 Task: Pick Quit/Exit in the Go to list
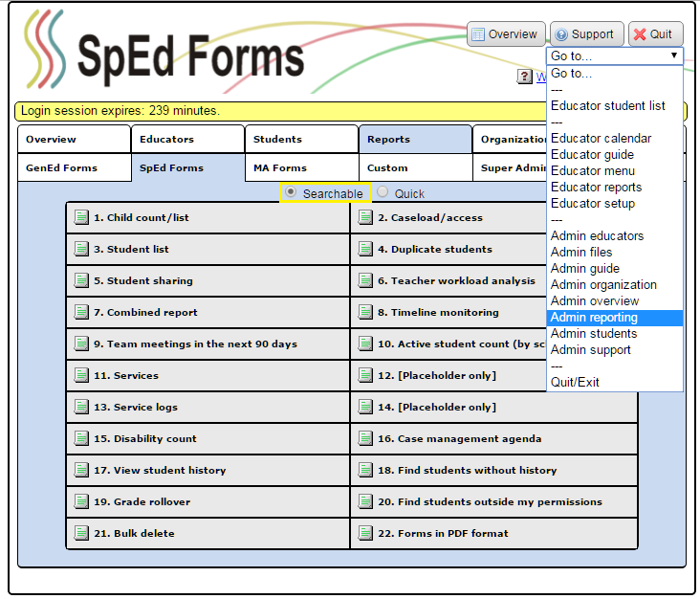pyautogui.click(x=575, y=383)
